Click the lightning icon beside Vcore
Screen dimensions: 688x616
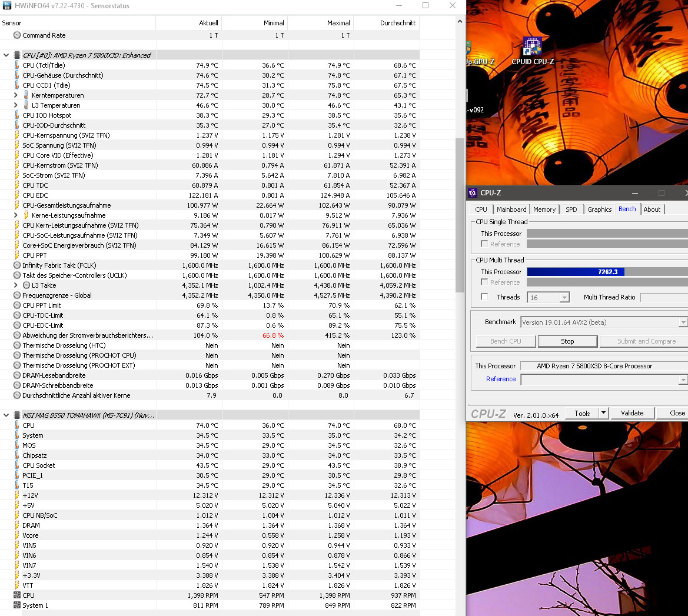coord(16,535)
